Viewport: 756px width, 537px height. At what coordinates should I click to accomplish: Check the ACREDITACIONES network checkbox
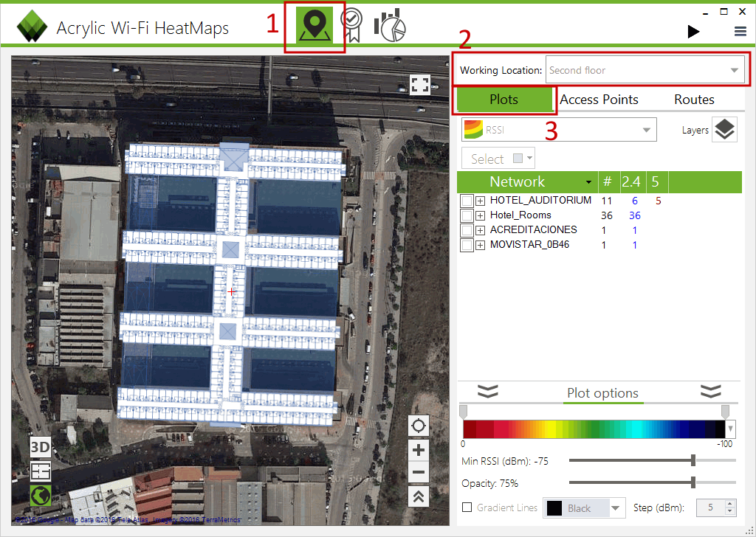coord(467,230)
